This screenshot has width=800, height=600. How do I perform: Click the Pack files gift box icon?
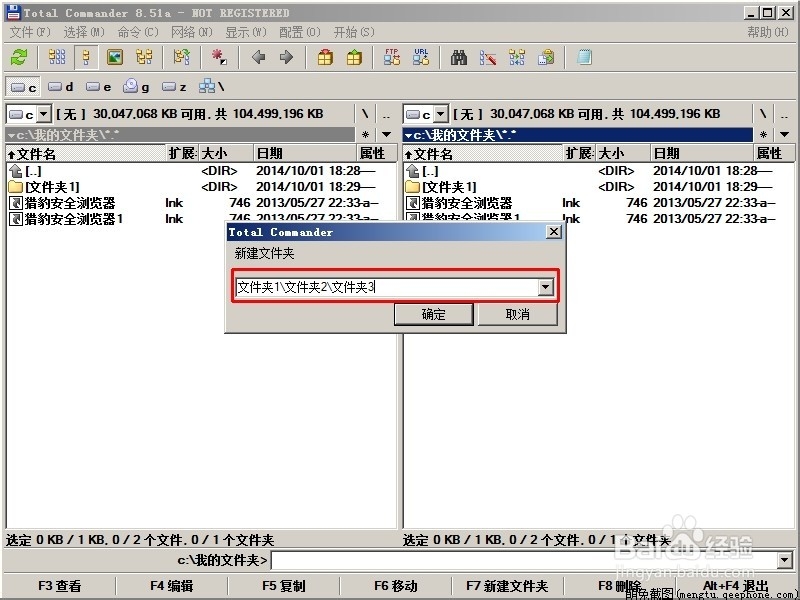coord(326,57)
